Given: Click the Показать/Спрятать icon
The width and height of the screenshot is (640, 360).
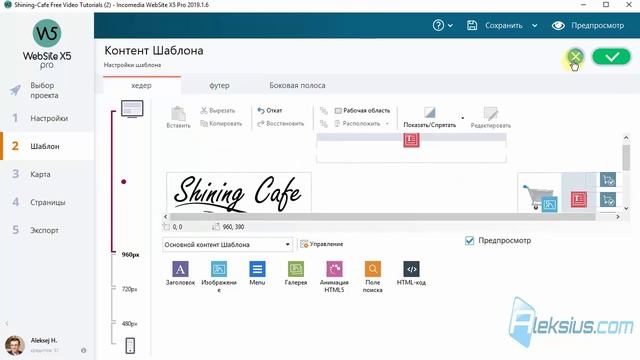Looking at the screenshot, I should click(429, 112).
